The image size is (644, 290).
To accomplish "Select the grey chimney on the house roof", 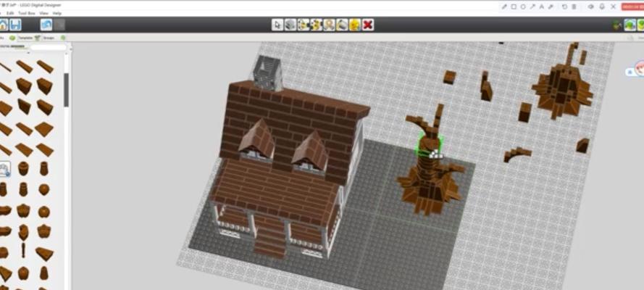I will point(269,73).
